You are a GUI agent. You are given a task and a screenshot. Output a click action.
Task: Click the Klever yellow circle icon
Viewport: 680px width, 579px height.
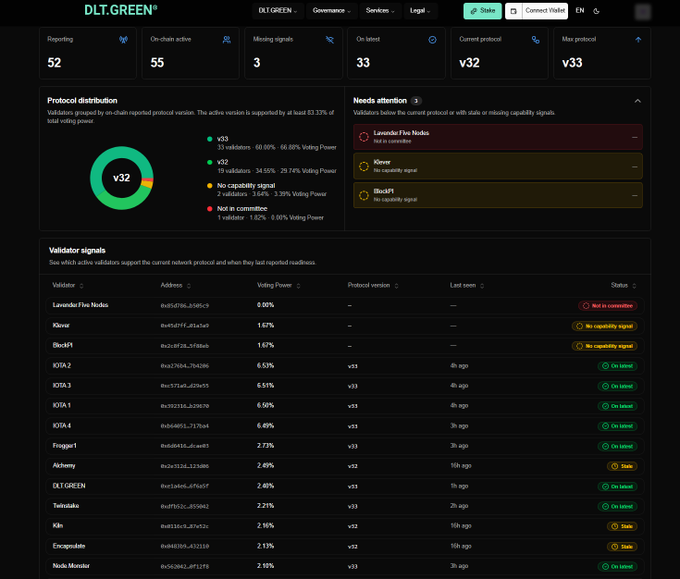click(364, 166)
